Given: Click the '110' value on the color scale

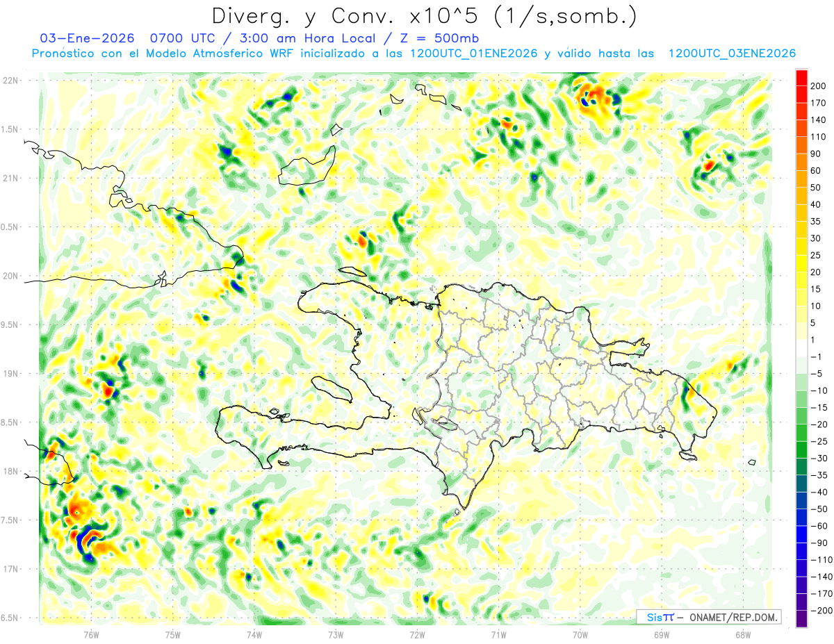Looking at the screenshot, I should point(819,137).
